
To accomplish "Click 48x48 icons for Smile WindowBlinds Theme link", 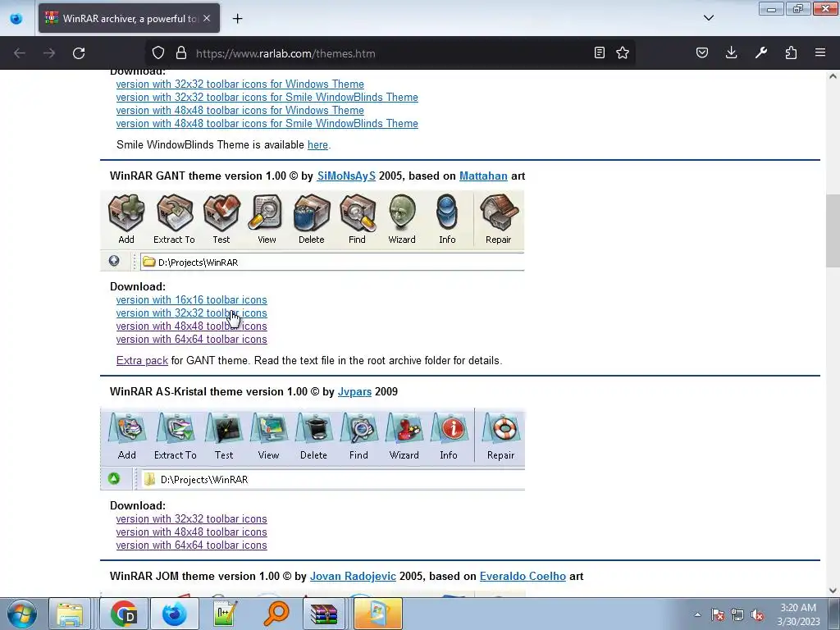I will [267, 123].
